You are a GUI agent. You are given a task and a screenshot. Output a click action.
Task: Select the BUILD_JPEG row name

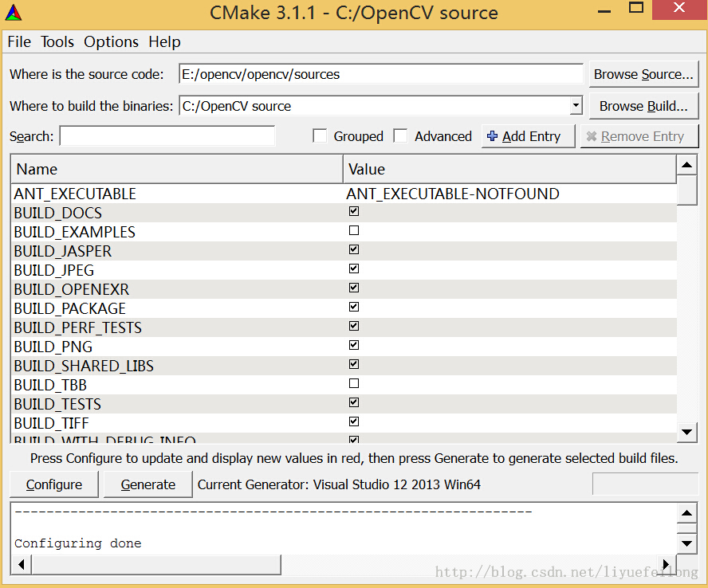coord(54,270)
